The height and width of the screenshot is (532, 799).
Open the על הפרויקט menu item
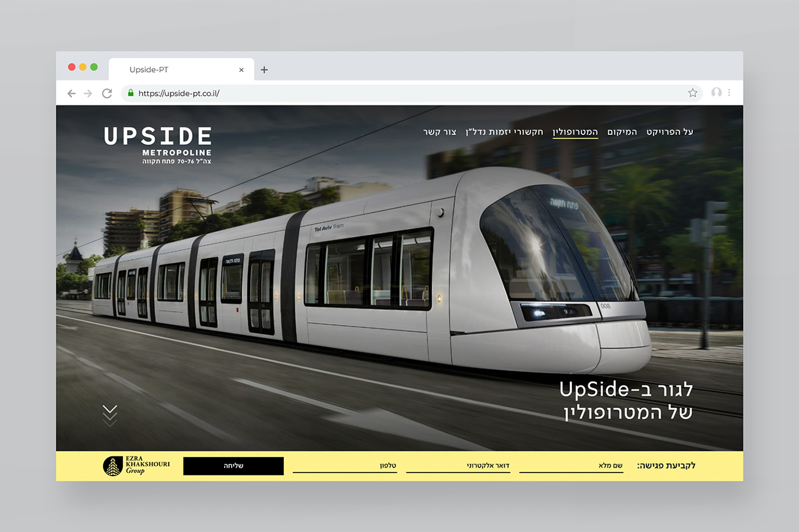669,132
